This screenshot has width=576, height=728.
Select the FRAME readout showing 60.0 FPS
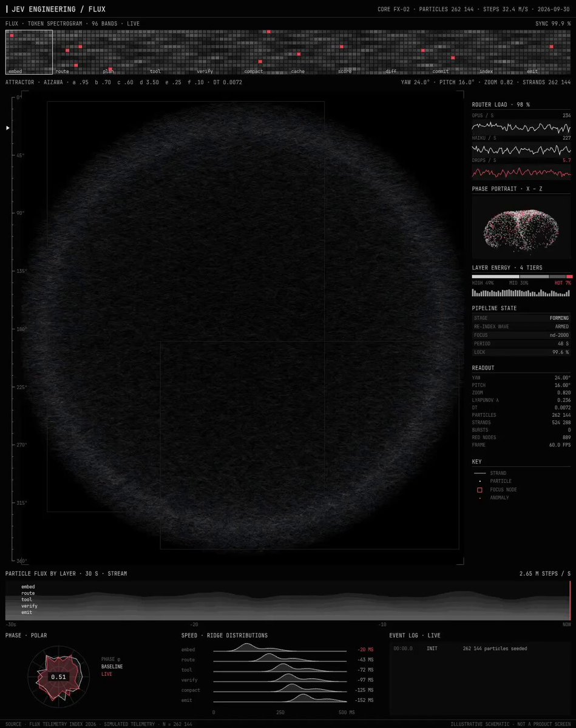[521, 445]
